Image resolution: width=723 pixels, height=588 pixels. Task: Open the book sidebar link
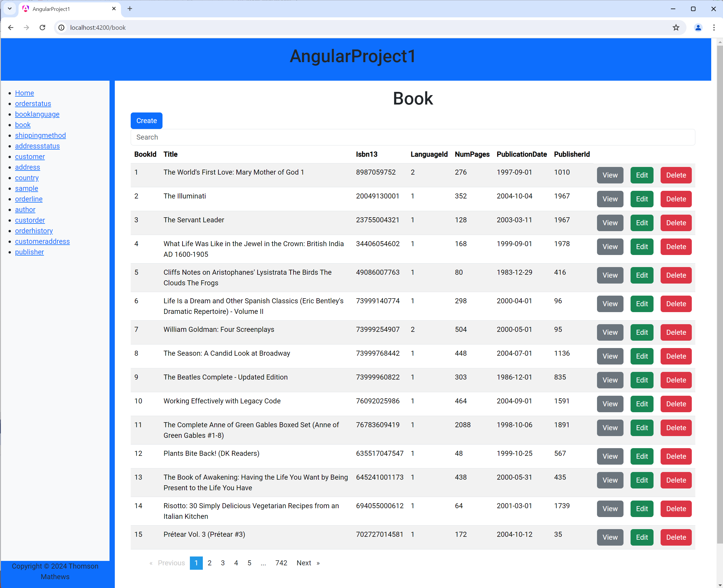(x=23, y=125)
